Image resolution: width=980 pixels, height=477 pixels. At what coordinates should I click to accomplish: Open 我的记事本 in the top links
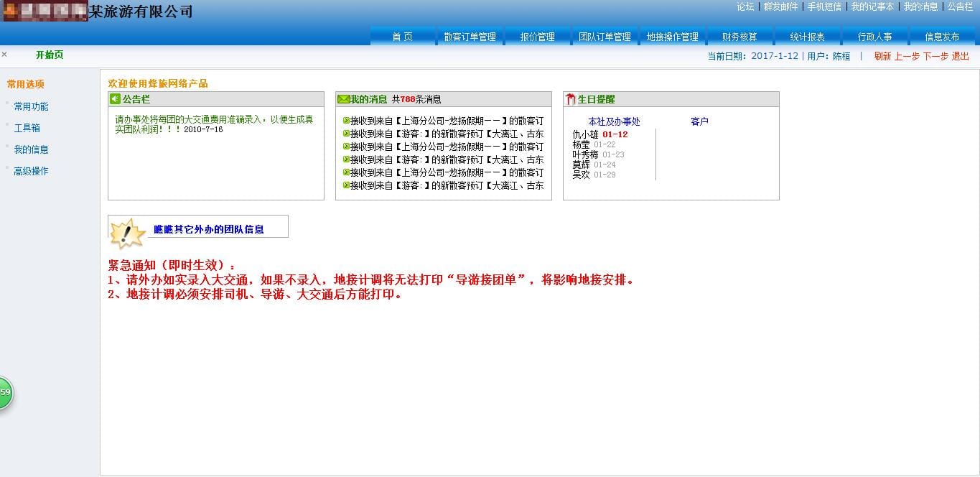[x=873, y=6]
